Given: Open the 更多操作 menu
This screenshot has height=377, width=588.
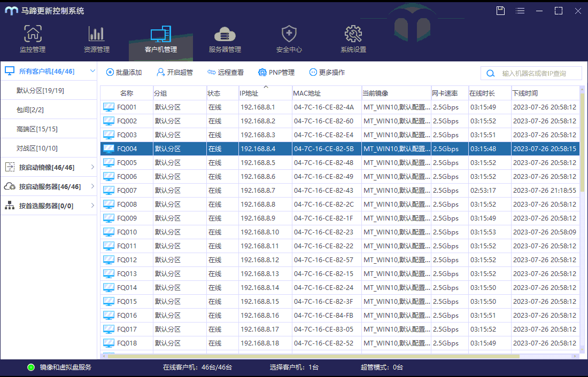Looking at the screenshot, I should [x=327, y=72].
